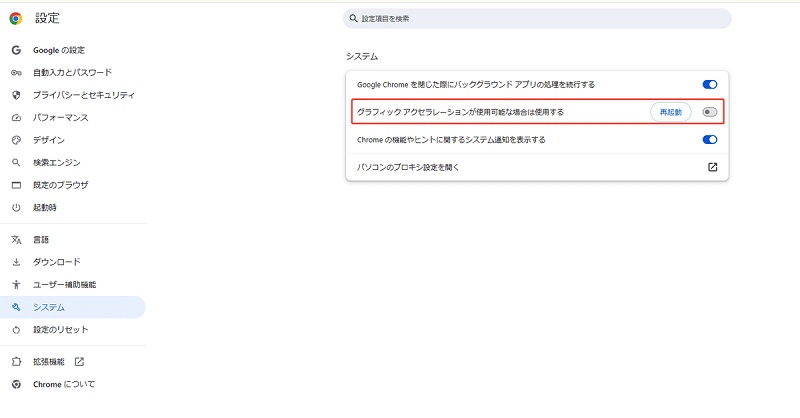800x418 pixels.
Task: Click the reset icon for 設定のリセット
Action: click(x=16, y=330)
